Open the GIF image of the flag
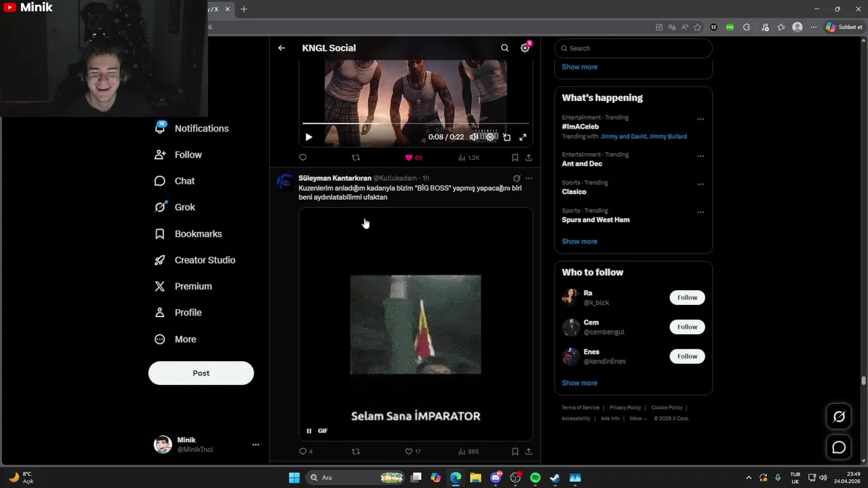The width and height of the screenshot is (868, 488). click(x=416, y=325)
